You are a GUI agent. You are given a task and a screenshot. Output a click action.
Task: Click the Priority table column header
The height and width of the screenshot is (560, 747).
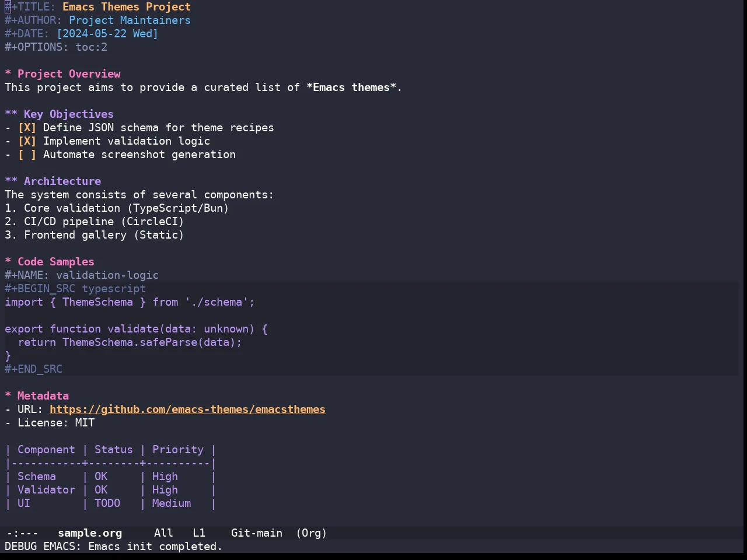178,450
